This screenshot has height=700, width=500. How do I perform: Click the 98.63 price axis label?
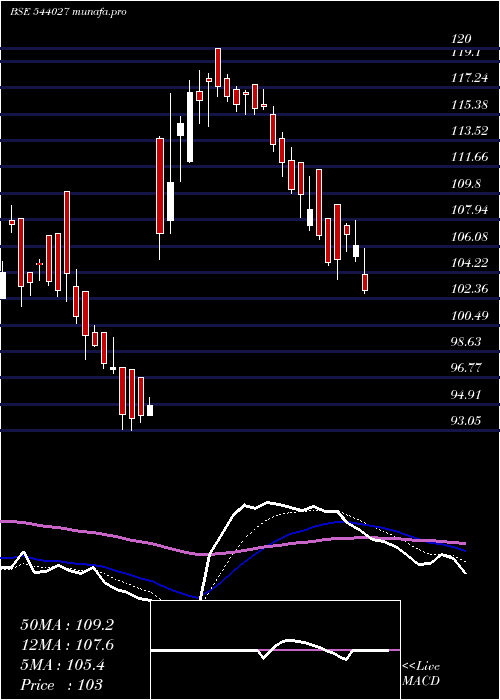467,342
